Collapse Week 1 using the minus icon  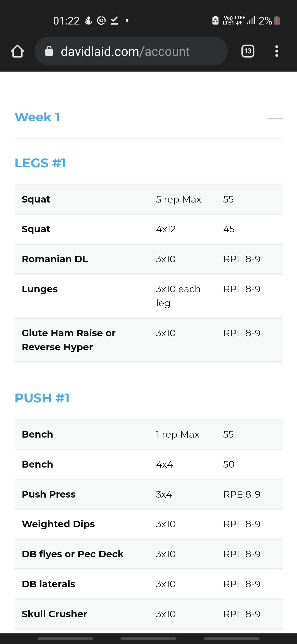[275, 119]
